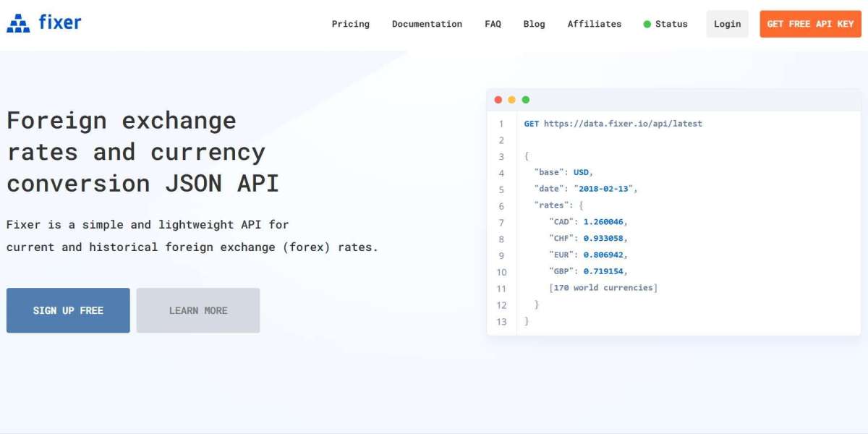Click the "base": USD line
Viewport: 868px width, 434px height.
click(x=564, y=173)
